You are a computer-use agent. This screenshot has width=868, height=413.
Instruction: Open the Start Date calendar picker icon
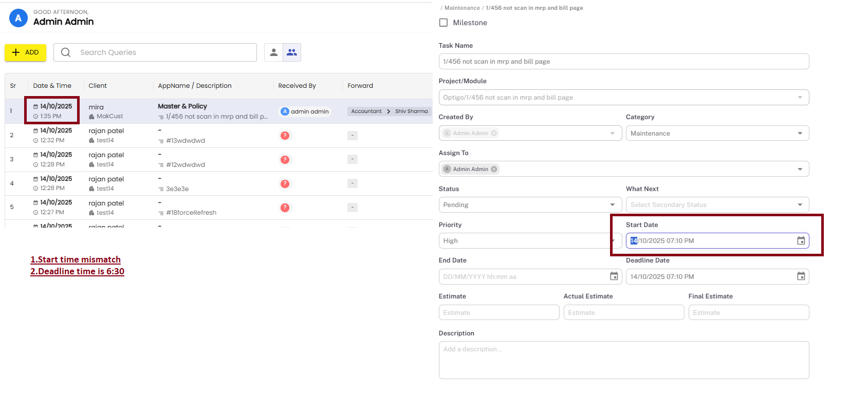click(801, 241)
